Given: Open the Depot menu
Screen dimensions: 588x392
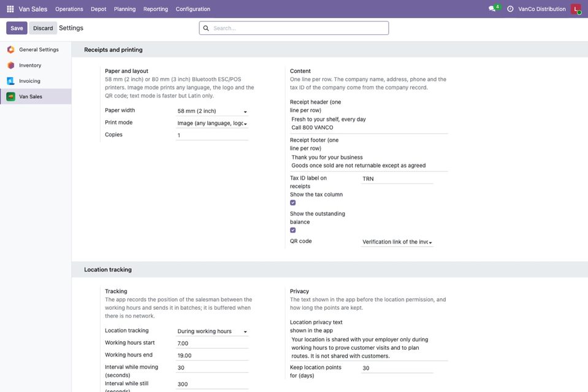Looking at the screenshot, I should pyautogui.click(x=99, y=9).
